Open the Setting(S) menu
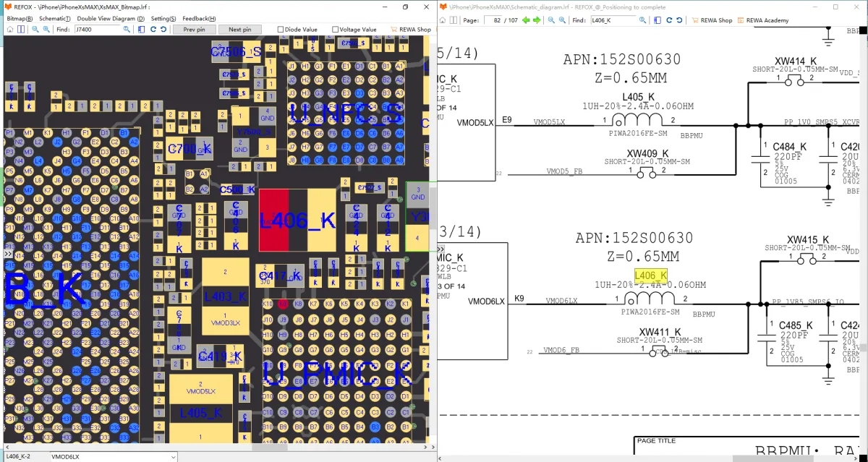 click(x=163, y=18)
